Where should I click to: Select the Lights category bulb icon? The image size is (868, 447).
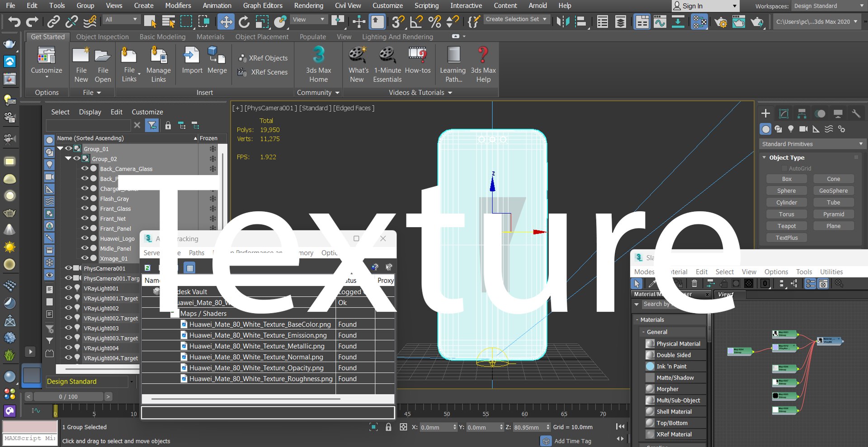point(791,129)
